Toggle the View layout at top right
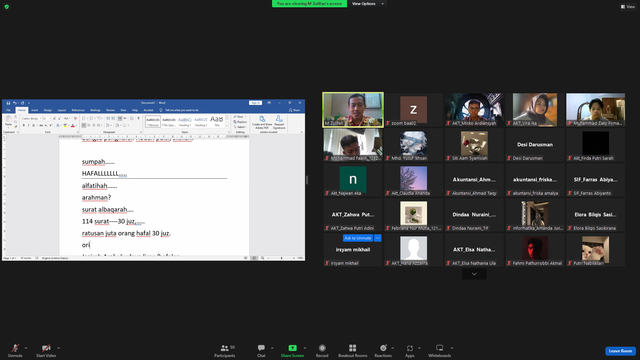Viewport: 640px width, 360px height. 628,7
